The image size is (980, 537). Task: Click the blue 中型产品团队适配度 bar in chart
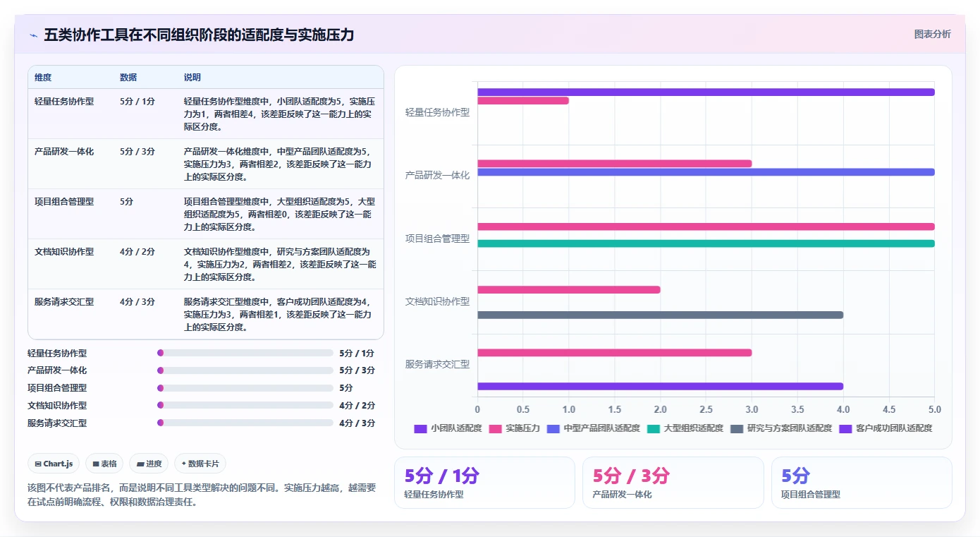pos(706,172)
